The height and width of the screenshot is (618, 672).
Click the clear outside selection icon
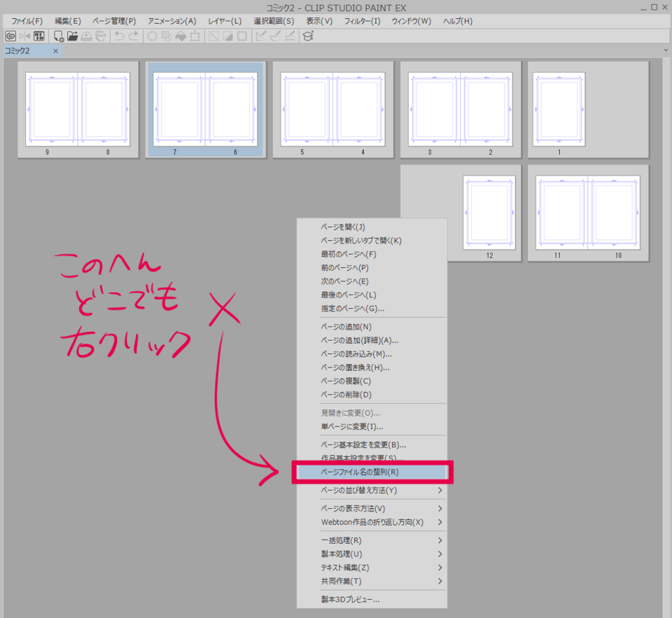tap(167, 36)
